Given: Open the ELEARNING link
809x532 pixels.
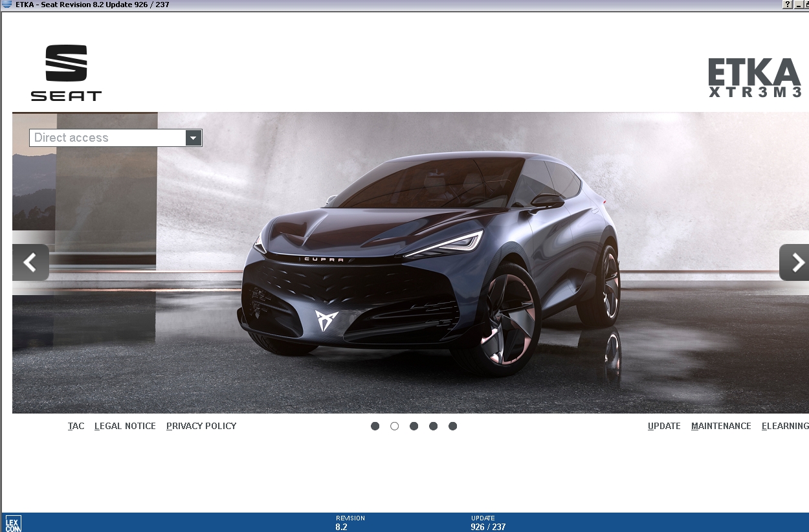Looking at the screenshot, I should [x=785, y=426].
